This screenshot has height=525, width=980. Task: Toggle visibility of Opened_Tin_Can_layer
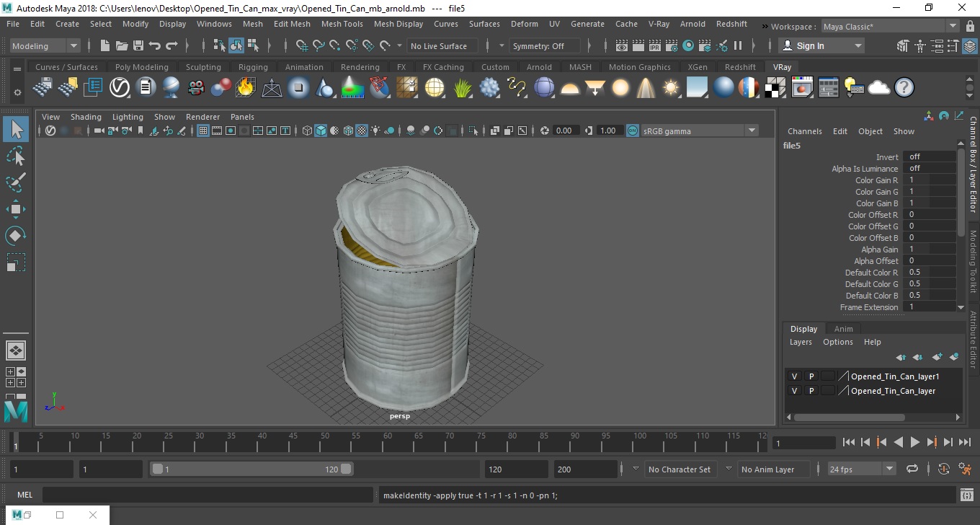coord(794,391)
